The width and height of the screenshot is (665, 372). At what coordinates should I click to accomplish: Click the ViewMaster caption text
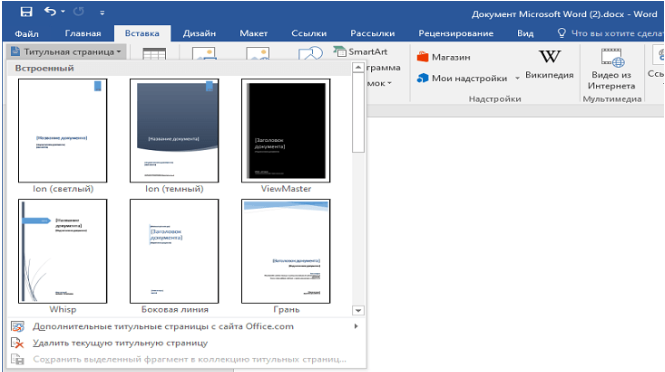click(286, 189)
